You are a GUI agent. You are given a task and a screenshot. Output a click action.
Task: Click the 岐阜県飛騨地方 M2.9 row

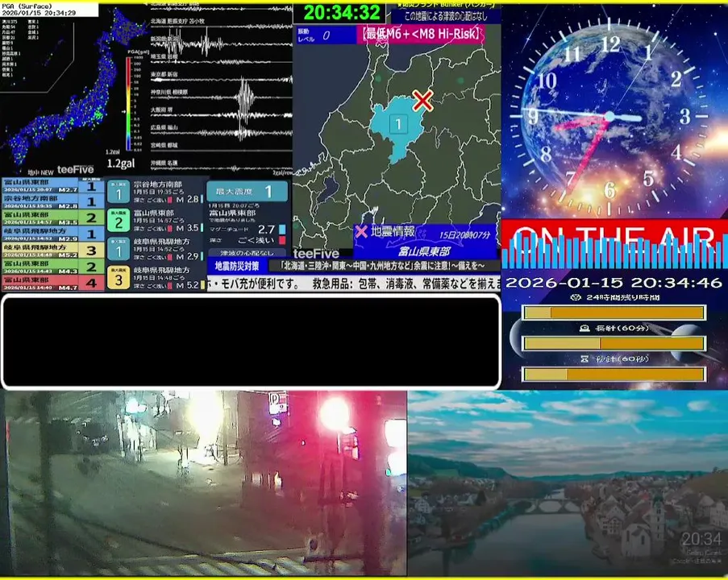pyautogui.click(x=52, y=234)
